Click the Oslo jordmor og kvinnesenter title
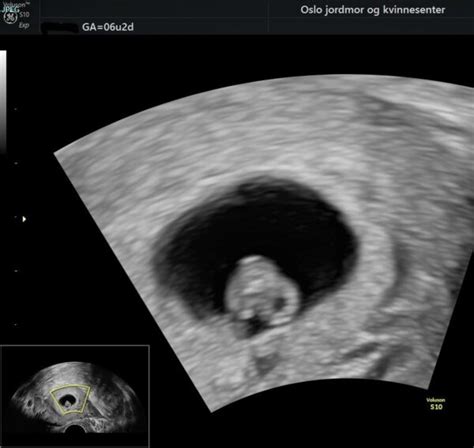 pos(373,10)
